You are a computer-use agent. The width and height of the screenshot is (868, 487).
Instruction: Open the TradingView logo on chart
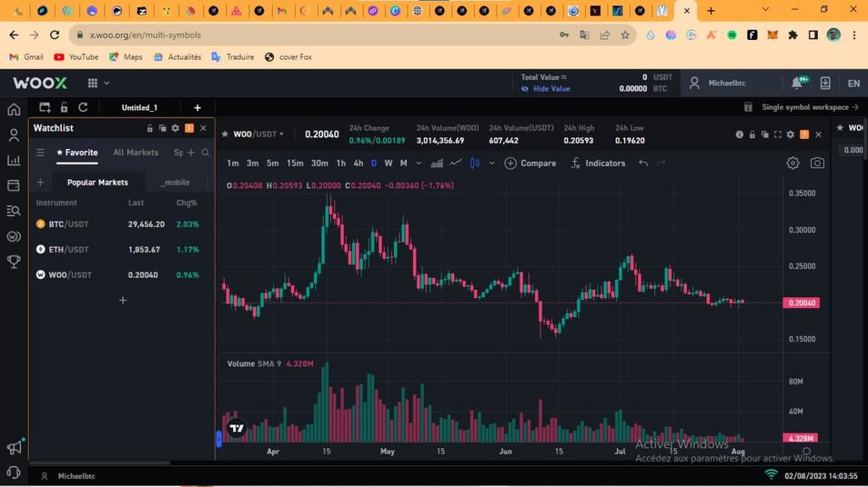pos(236,428)
